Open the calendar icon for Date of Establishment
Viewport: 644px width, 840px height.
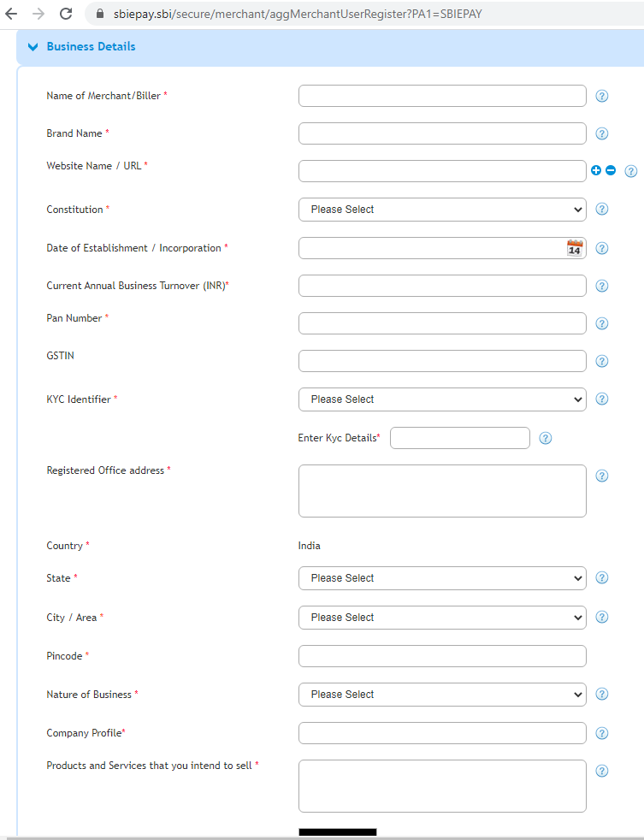[574, 248]
